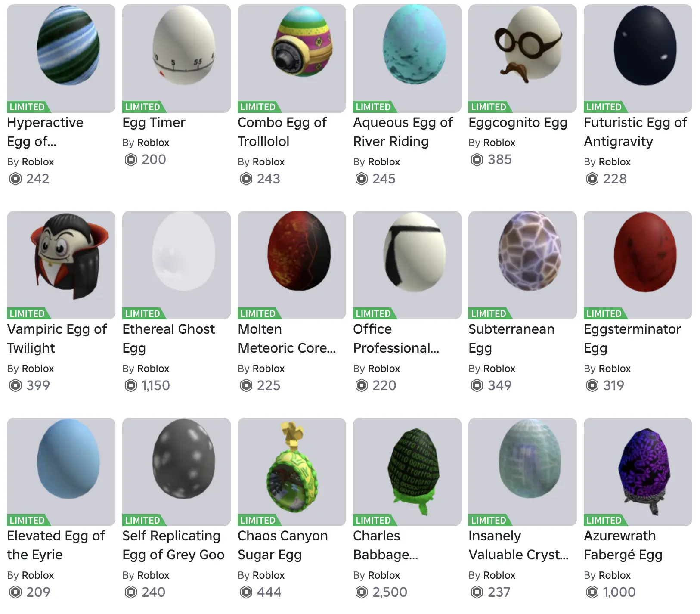Click the Eggsterminator Egg image

[x=638, y=265]
